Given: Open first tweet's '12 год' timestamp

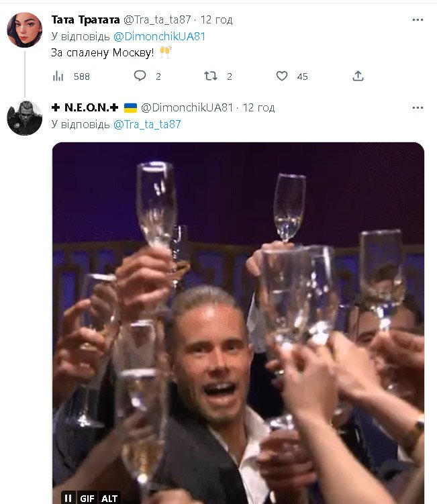Looking at the screenshot, I should point(216,20).
